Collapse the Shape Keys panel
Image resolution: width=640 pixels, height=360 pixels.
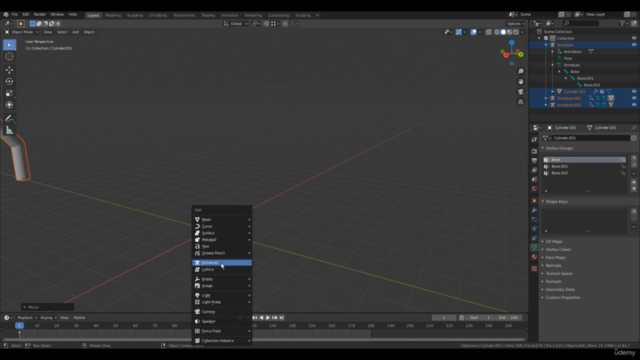[543, 201]
